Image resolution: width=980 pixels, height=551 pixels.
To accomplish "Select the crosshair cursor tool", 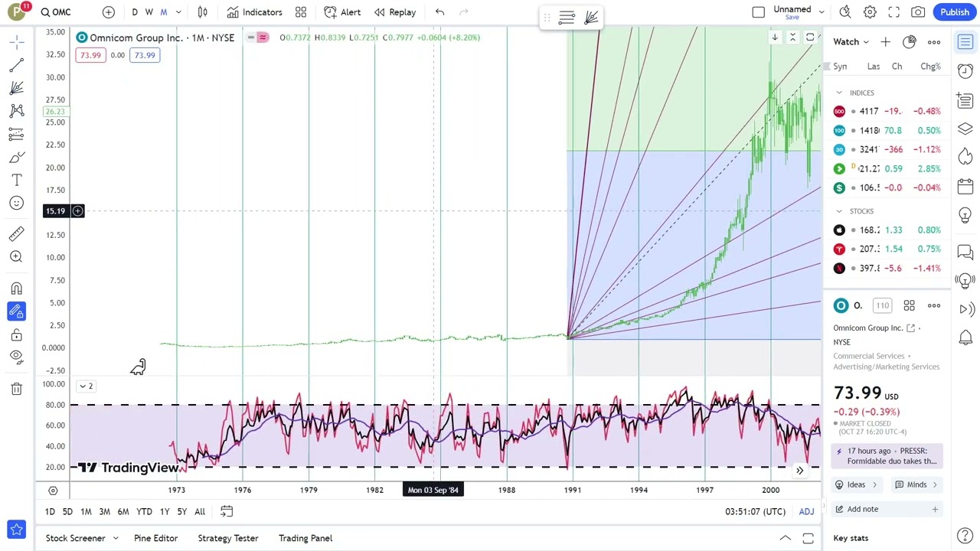I will coord(16,43).
